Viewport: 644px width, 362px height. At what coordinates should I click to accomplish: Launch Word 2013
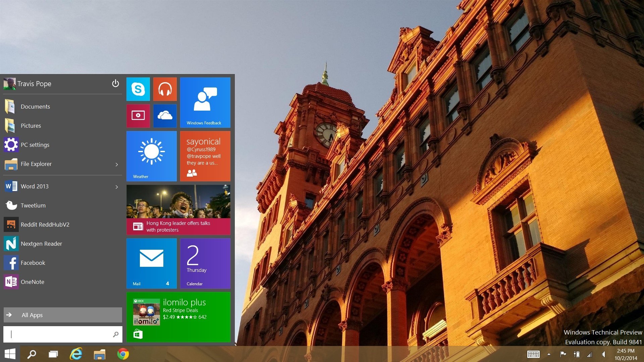pyautogui.click(x=57, y=186)
